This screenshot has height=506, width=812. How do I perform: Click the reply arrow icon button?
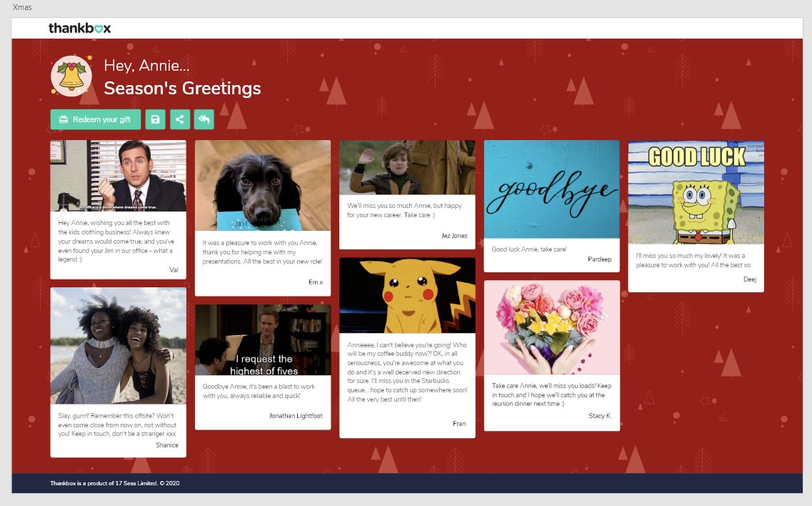[x=204, y=119]
